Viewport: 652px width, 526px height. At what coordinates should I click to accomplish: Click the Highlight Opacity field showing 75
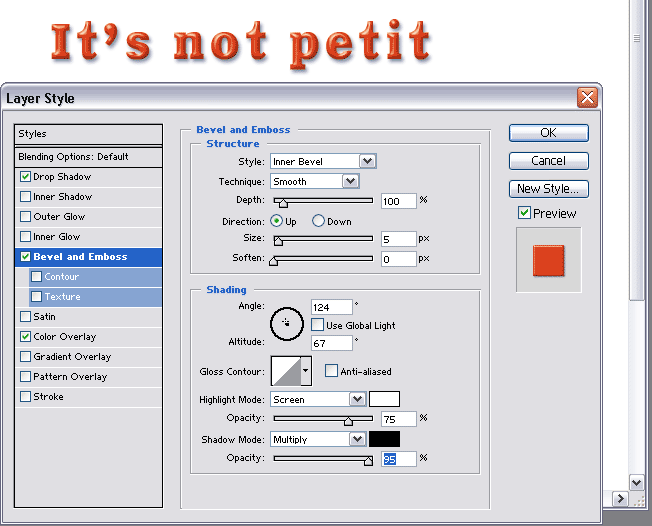click(398, 419)
